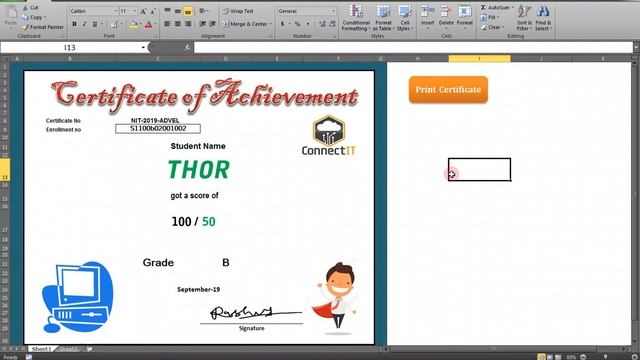Screen dimensions: 640x360
Task: Click the Orientation text rotation icon
Action: (202, 11)
